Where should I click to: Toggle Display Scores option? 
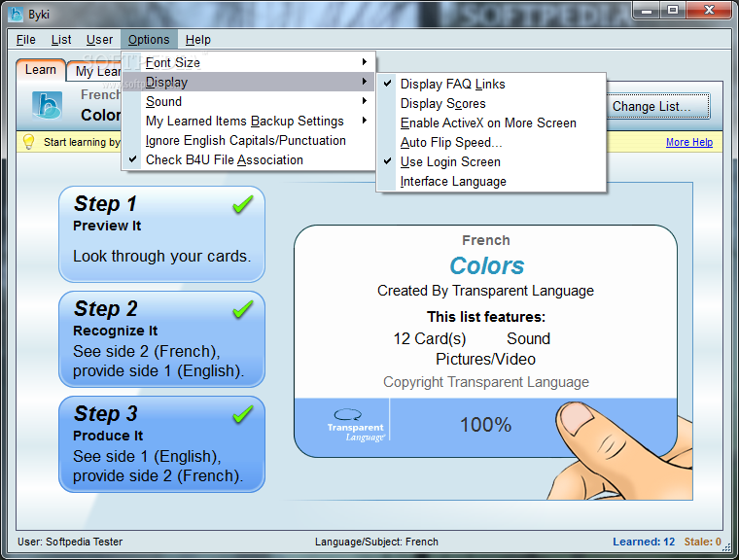[x=491, y=103]
